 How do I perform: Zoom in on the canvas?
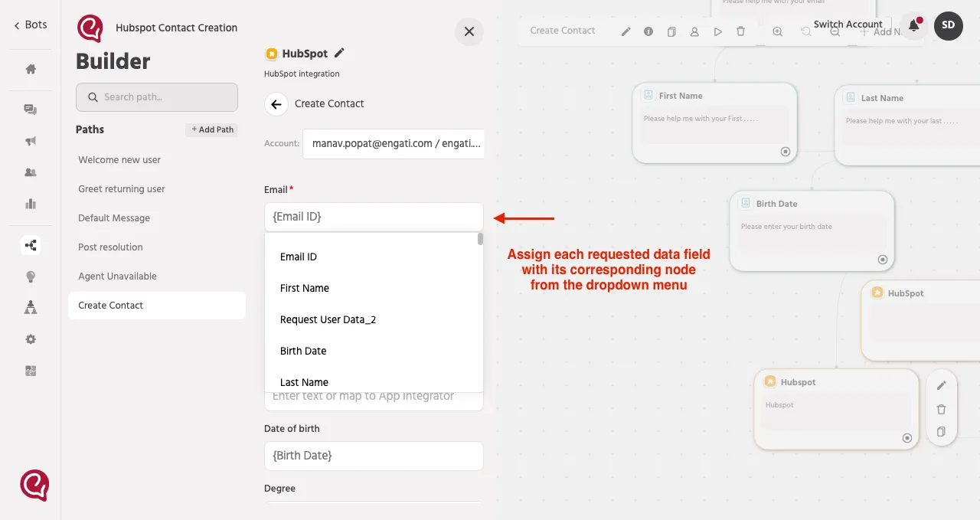click(x=777, y=31)
